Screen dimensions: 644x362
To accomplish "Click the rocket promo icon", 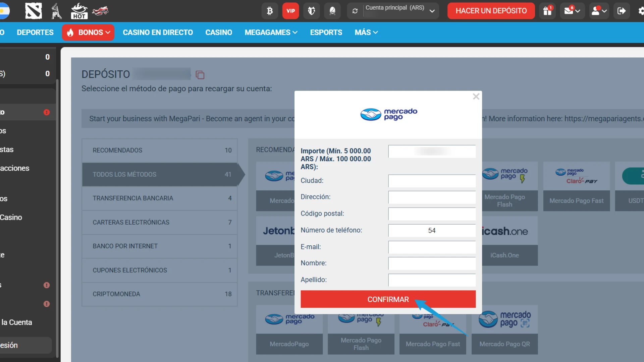I will [332, 11].
